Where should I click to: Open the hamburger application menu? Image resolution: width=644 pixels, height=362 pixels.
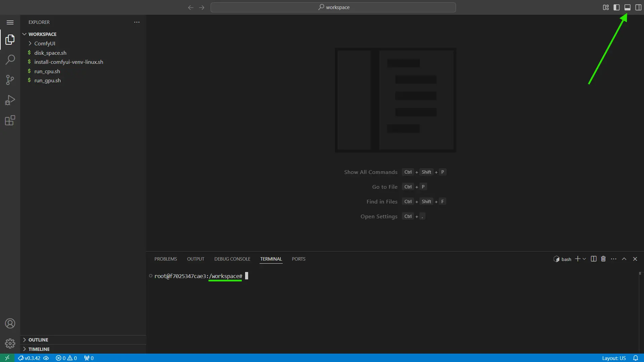10,22
